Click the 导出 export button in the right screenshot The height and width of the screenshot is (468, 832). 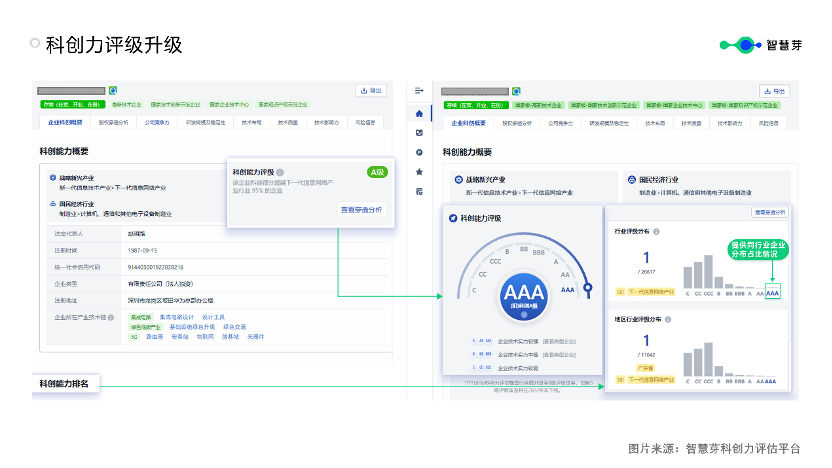tap(775, 91)
